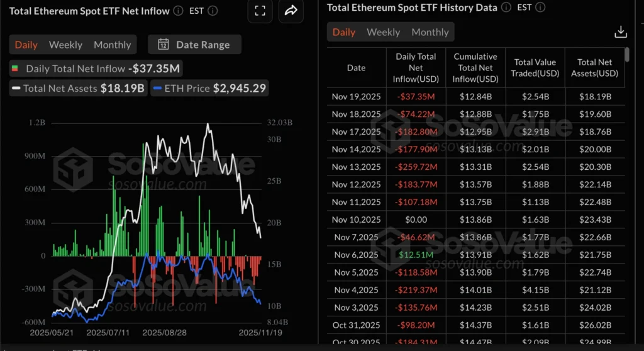Screen dimensions: 644x351
Task: Open fullscreen view of the chart
Action: (x=260, y=11)
